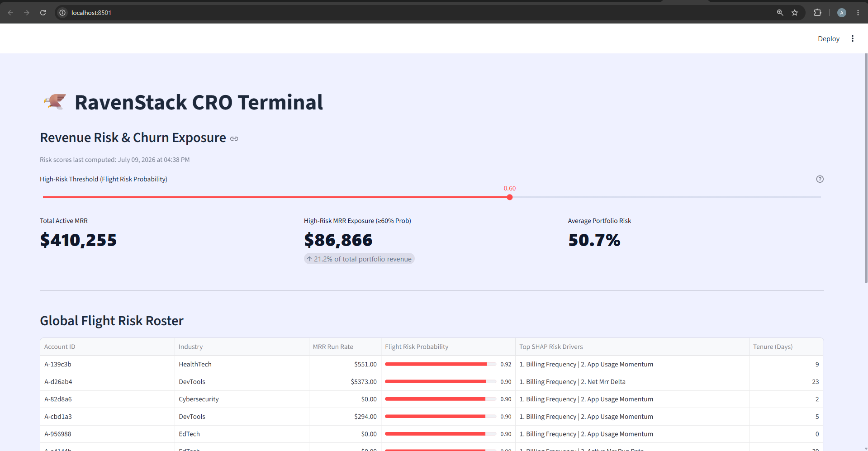Image resolution: width=868 pixels, height=451 pixels.
Task: Open the browser extensions puzzle icon
Action: [x=817, y=13]
